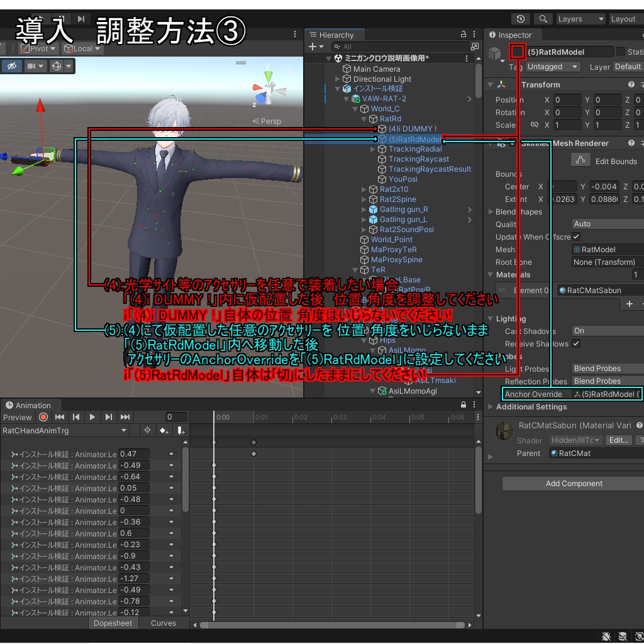This screenshot has height=644, width=644.
Task: Add keyframe with diamond plus icon
Action: coord(164,430)
